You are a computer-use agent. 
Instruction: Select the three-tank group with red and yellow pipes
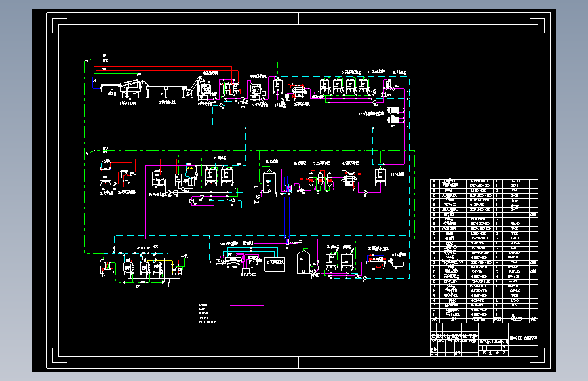[144, 268]
